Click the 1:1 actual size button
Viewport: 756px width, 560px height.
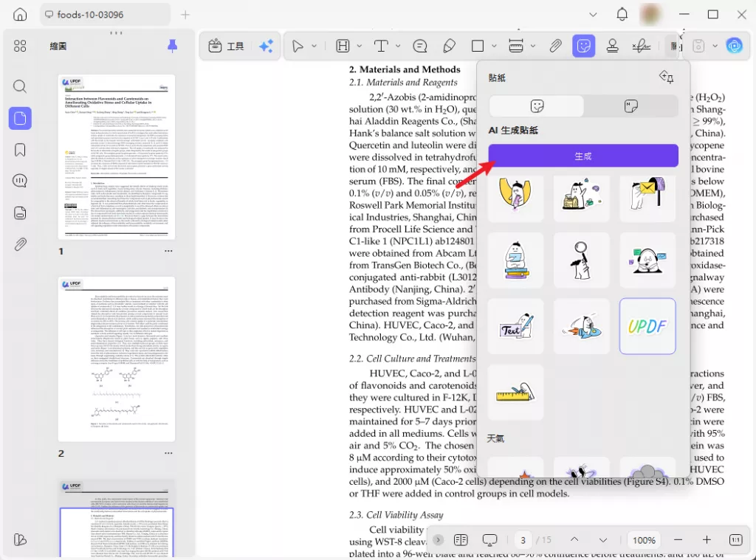click(736, 540)
